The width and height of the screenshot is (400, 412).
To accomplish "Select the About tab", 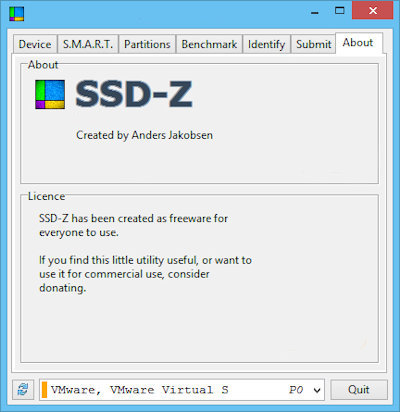I will (358, 43).
